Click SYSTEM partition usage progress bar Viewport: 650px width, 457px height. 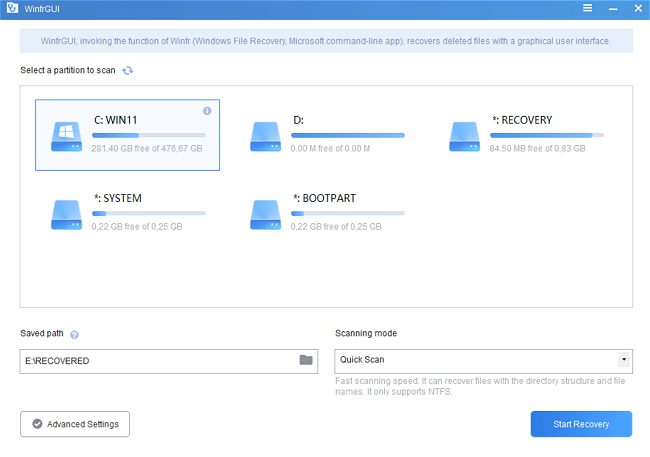(149, 213)
